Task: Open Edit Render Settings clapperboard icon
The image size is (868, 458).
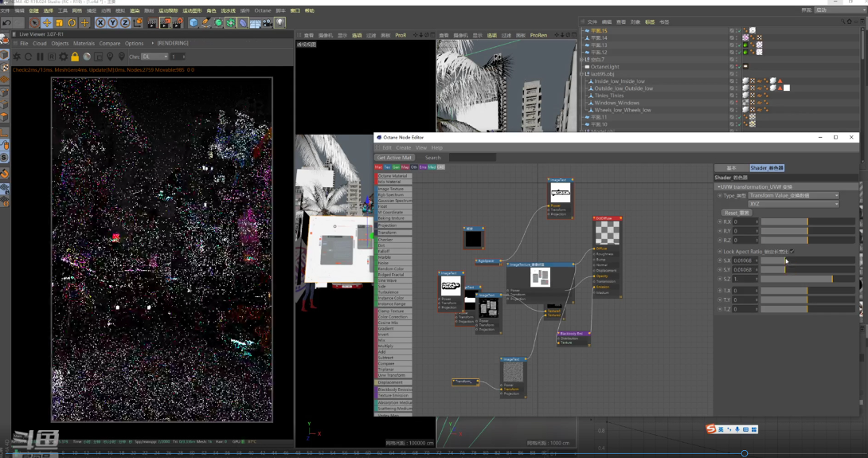Action: pyautogui.click(x=178, y=23)
